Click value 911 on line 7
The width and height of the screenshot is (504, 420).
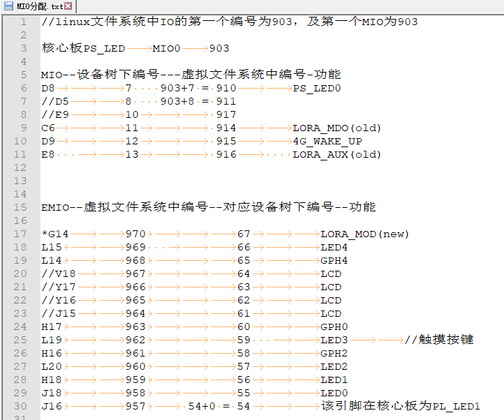[226, 102]
